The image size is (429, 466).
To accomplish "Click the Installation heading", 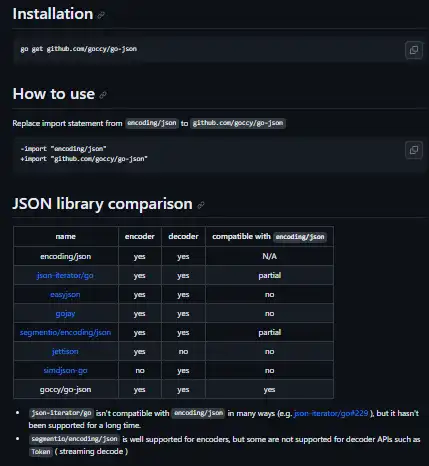I will [x=53, y=14].
